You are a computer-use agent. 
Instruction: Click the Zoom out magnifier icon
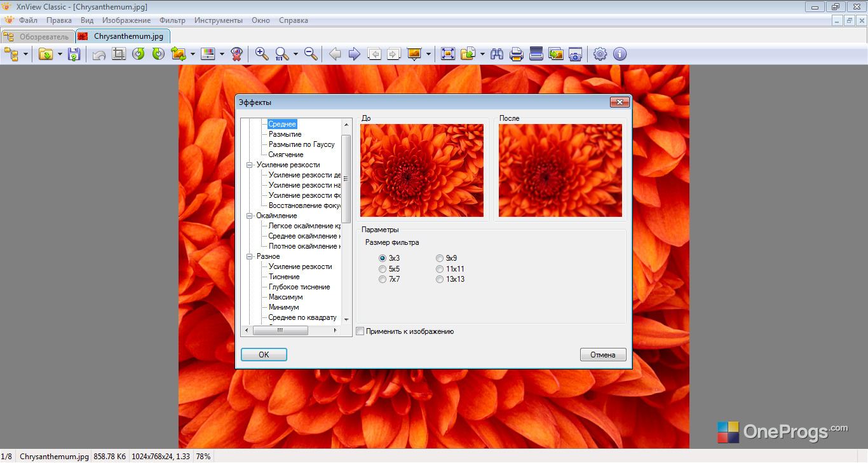[x=311, y=54]
